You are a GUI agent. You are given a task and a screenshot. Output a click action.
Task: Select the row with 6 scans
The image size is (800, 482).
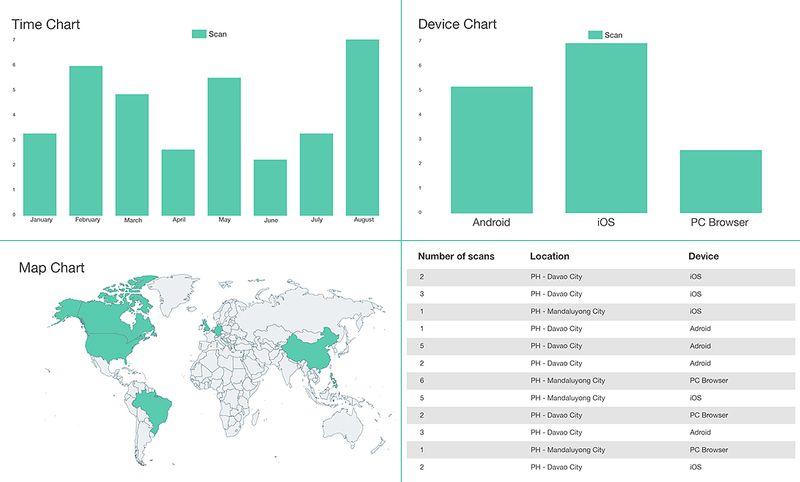[x=600, y=381]
